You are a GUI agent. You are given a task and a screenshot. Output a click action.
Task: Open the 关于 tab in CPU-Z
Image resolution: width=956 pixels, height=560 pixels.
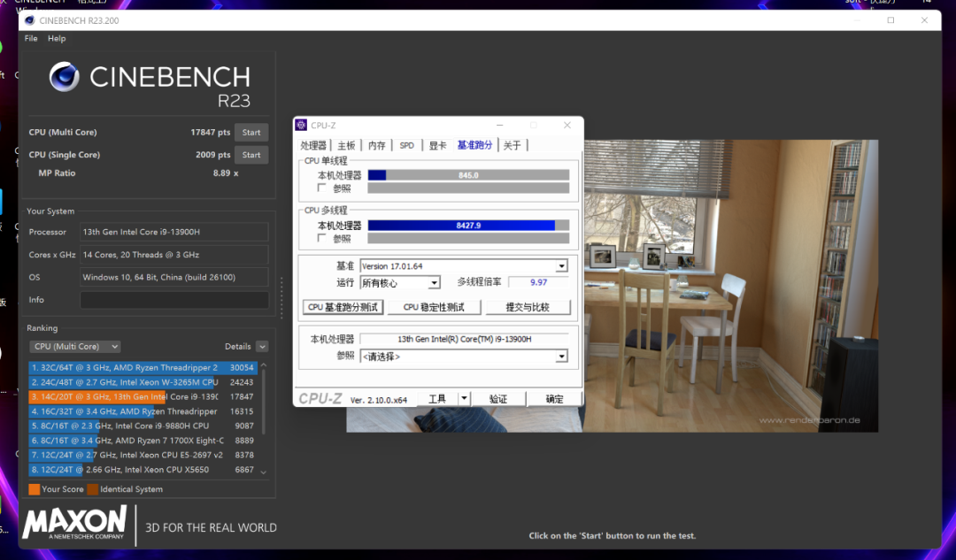[x=513, y=145]
